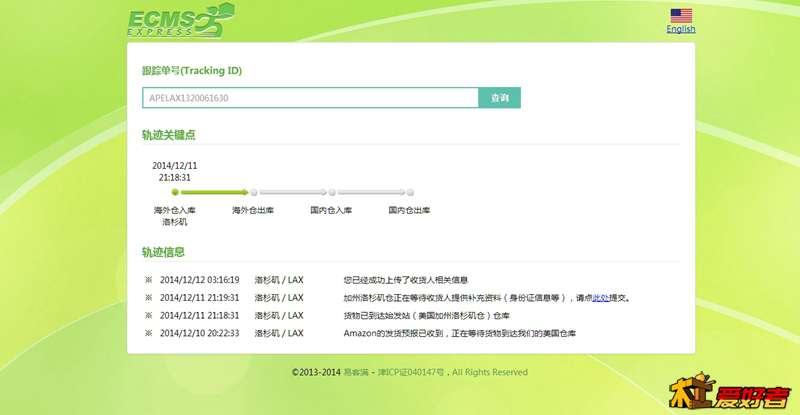800x415 pixels.
Task: Select the 2014/12/11 21:18:31 entry timestamp
Action: point(199,316)
